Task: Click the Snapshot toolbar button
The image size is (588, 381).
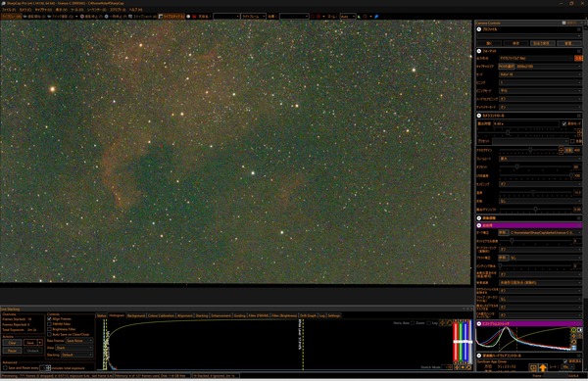Action: pos(142,17)
